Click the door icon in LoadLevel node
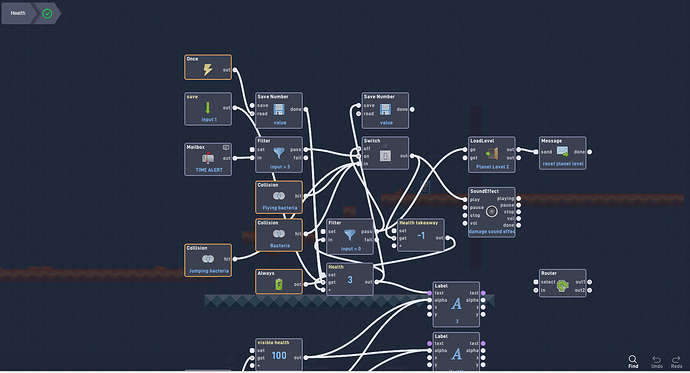Viewport: 690px width, 373px height. point(492,154)
